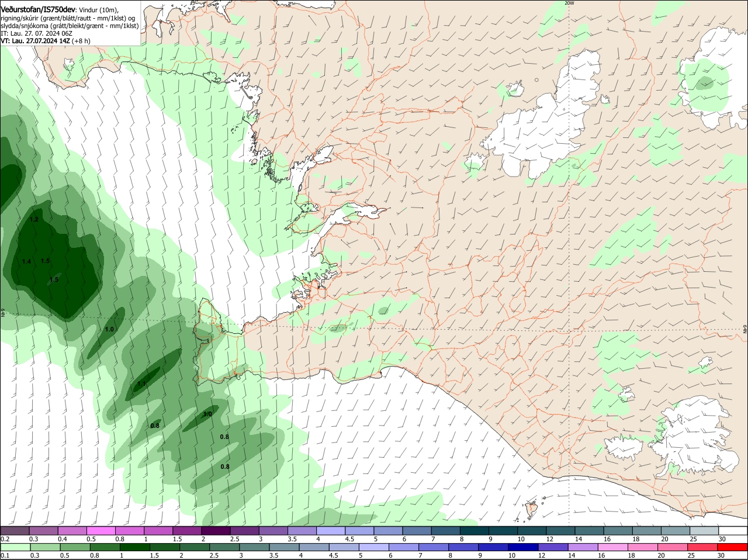
Task: Click the 'slydda/snjókoma' legend description line
Action: (x=70, y=26)
